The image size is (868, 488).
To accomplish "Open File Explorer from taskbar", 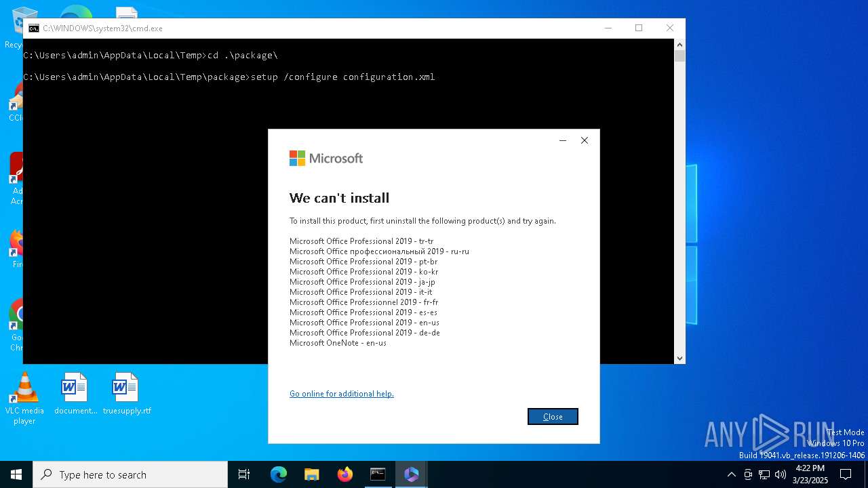I will click(x=311, y=474).
